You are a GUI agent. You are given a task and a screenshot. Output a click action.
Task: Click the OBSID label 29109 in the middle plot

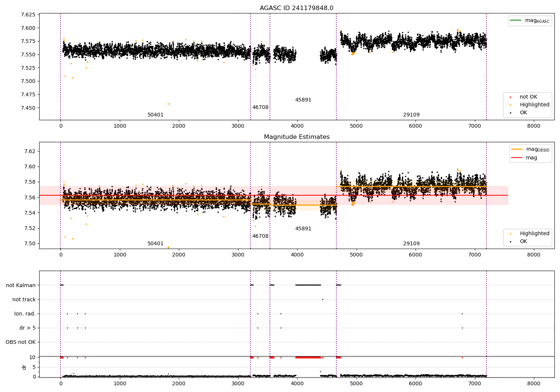(x=411, y=244)
